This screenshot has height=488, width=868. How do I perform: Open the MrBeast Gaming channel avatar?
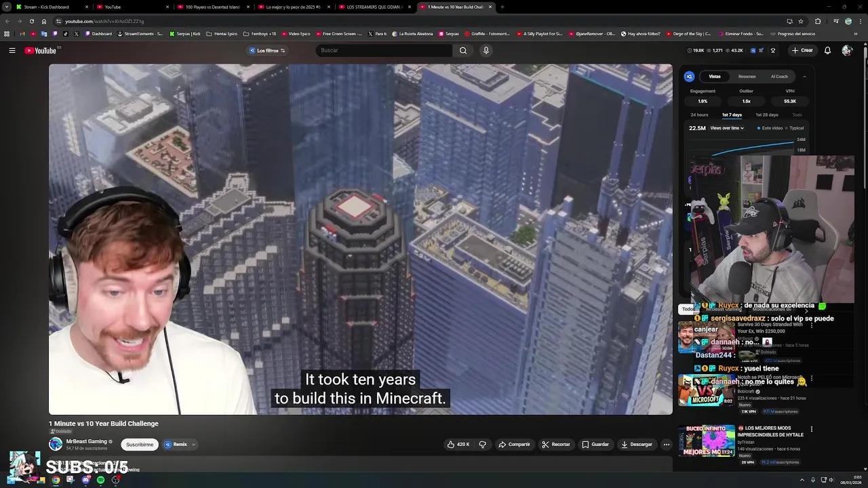(56, 444)
